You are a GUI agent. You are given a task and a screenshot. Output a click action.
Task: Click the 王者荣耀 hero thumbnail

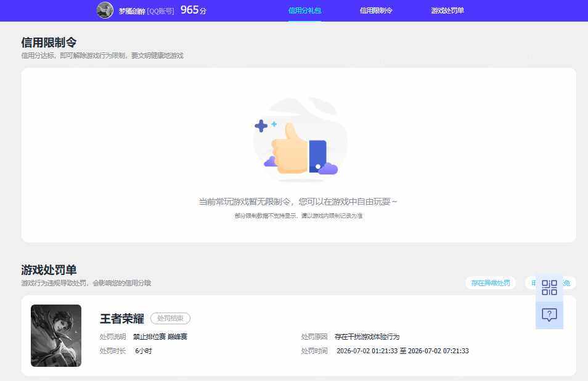tap(56, 335)
